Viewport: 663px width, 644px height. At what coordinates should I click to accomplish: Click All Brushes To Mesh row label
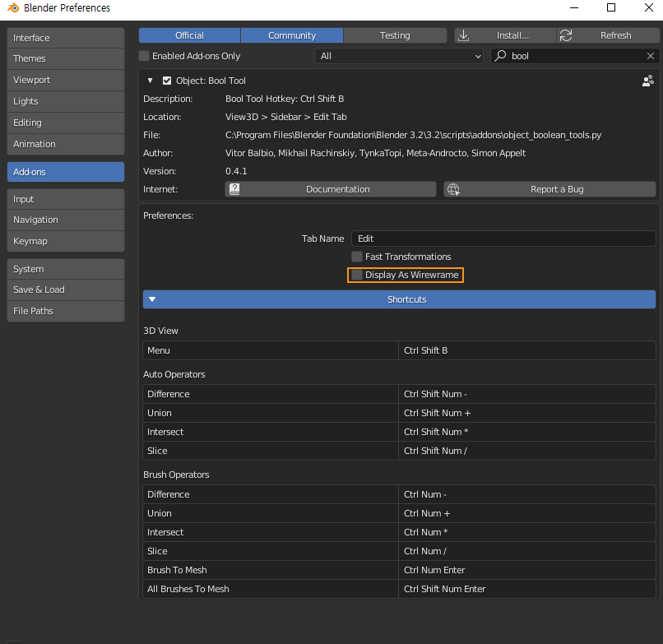(271, 589)
